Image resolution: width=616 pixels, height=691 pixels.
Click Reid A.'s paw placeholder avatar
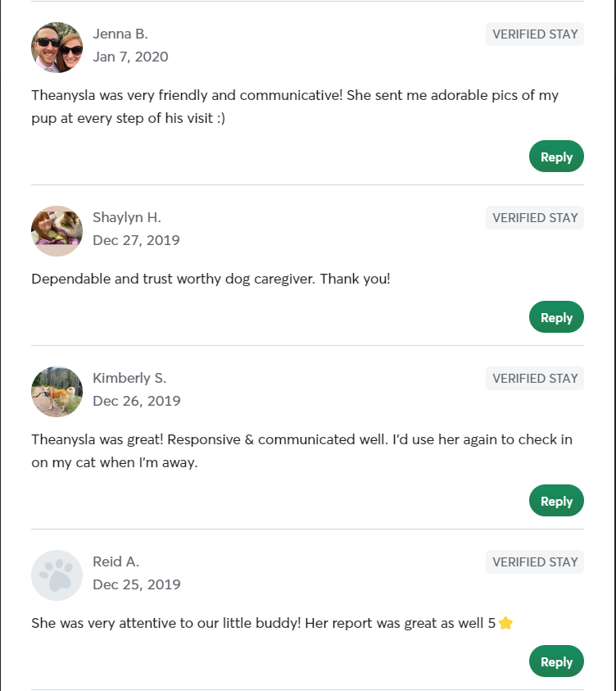click(57, 575)
